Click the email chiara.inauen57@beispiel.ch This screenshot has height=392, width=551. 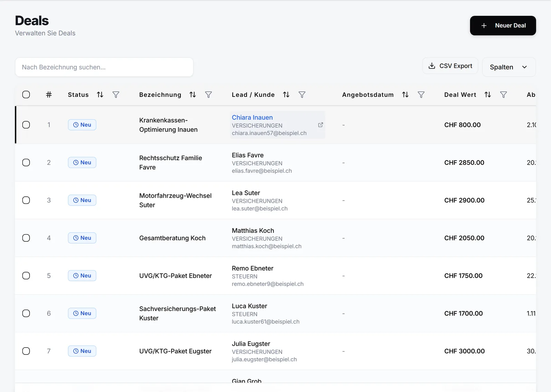point(269,133)
